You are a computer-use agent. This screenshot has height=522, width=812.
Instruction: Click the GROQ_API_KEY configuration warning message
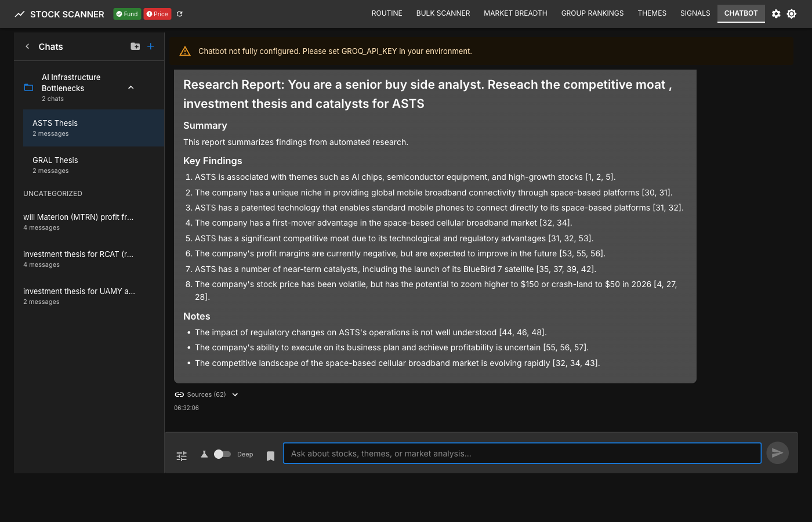(x=335, y=51)
